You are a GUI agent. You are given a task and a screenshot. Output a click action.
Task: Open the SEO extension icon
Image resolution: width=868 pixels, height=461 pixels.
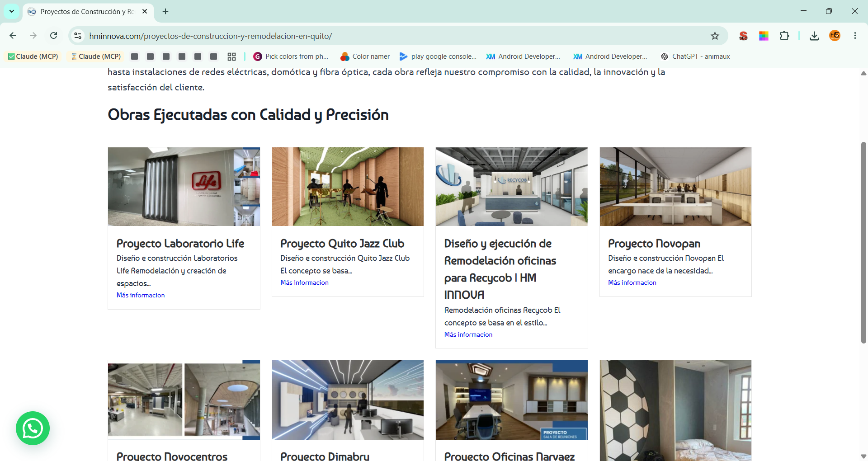click(743, 36)
